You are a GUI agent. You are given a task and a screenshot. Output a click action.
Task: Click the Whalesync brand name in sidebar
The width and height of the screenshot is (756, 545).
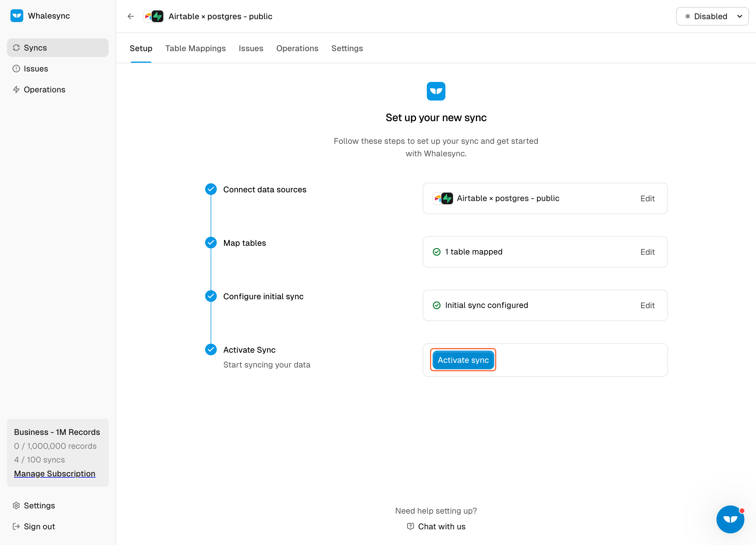(49, 16)
